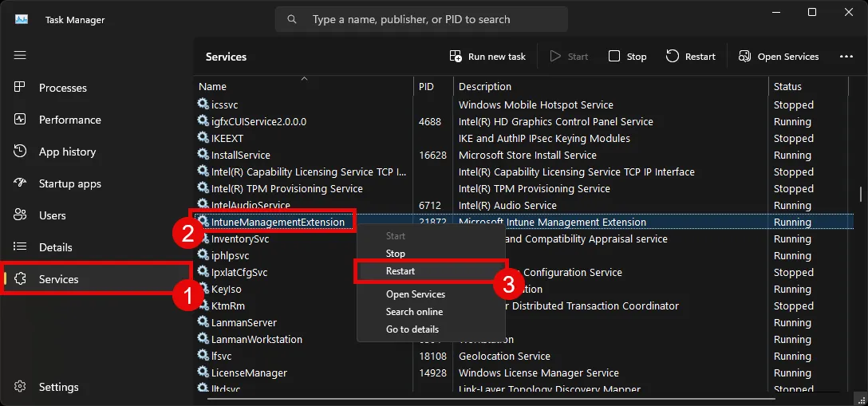The image size is (868, 406).
Task: Click PID value 4688
Action: pos(430,122)
